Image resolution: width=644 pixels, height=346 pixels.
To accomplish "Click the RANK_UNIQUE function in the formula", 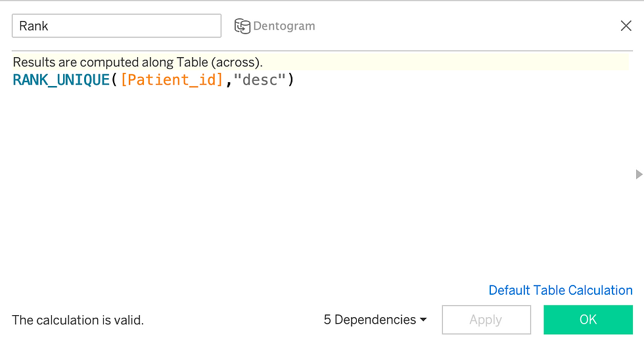I will click(61, 79).
